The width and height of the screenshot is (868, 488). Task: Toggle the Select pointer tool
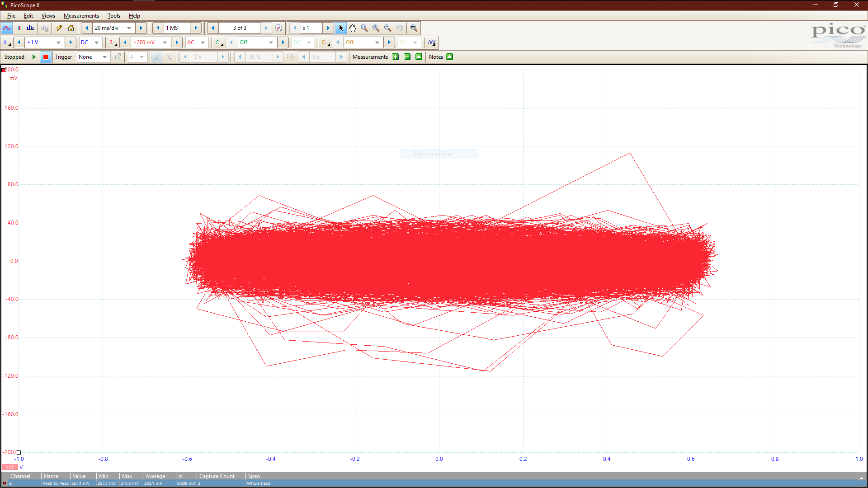tap(341, 28)
